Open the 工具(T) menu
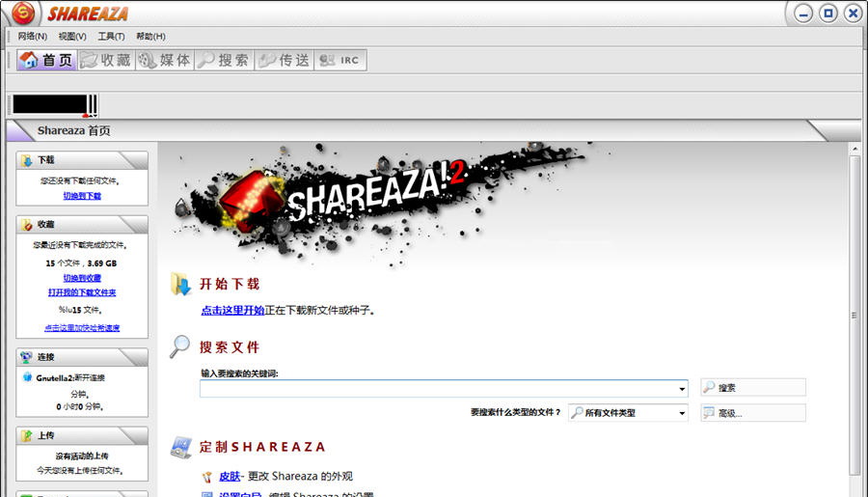This screenshot has height=497, width=868. tap(111, 36)
